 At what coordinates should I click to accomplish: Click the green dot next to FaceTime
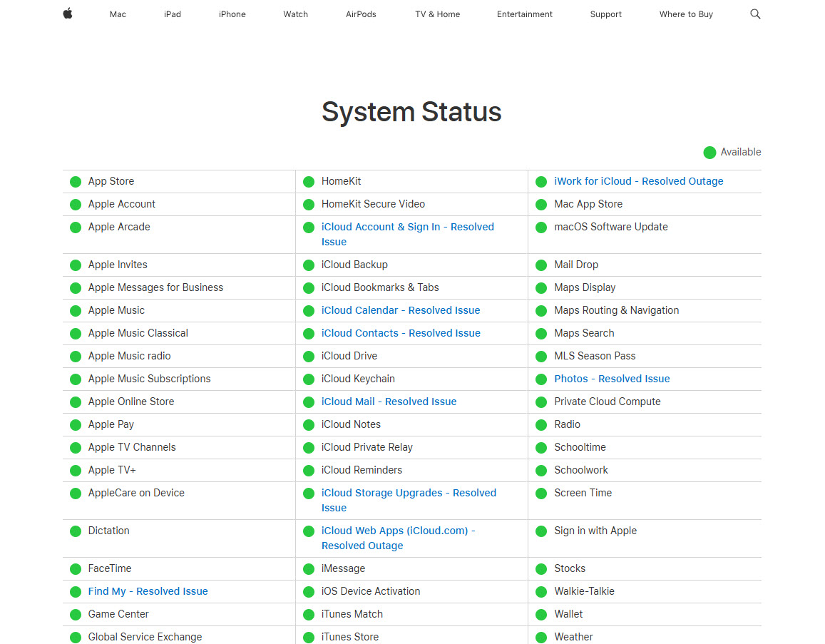[x=76, y=569]
